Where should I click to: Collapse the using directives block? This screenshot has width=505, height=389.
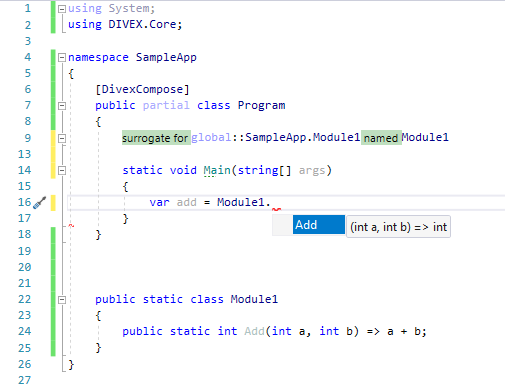pyautogui.click(x=62, y=9)
